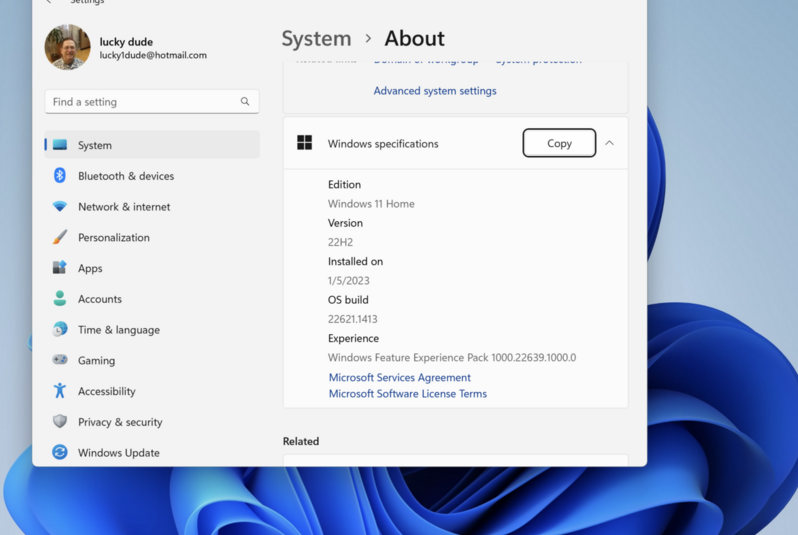This screenshot has height=535, width=798.
Task: Click the Privacy shield icon
Action: [60, 421]
